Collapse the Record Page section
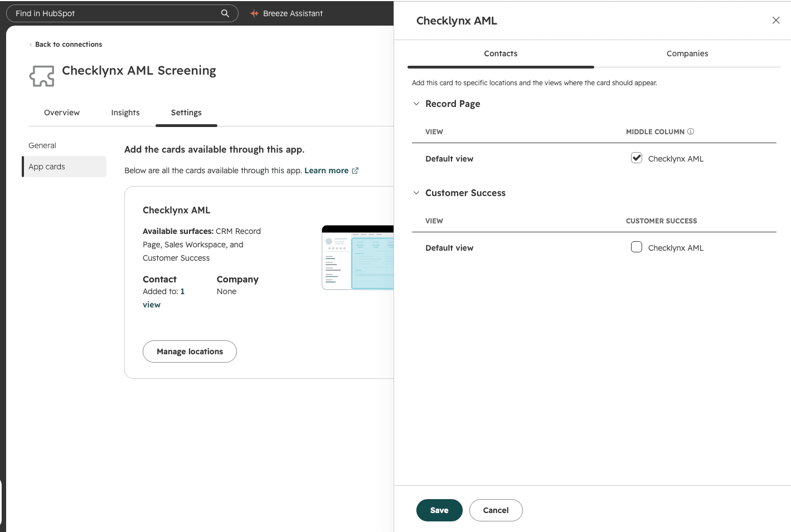The height and width of the screenshot is (532, 791). pyautogui.click(x=416, y=104)
